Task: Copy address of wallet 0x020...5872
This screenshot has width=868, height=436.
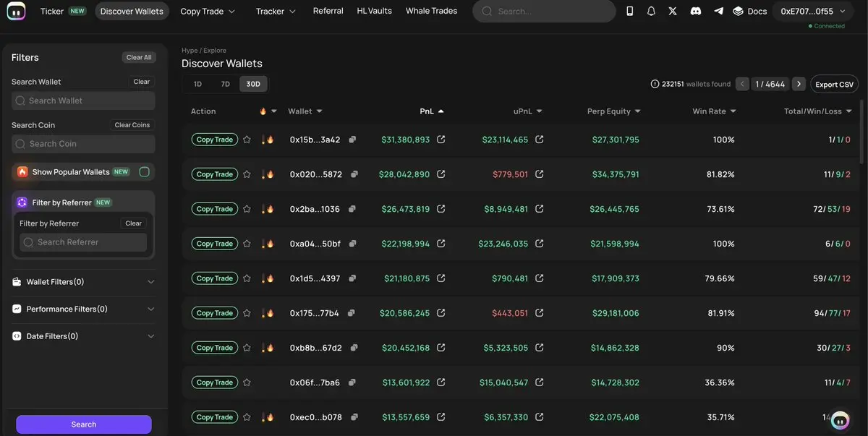Action: 354,174
